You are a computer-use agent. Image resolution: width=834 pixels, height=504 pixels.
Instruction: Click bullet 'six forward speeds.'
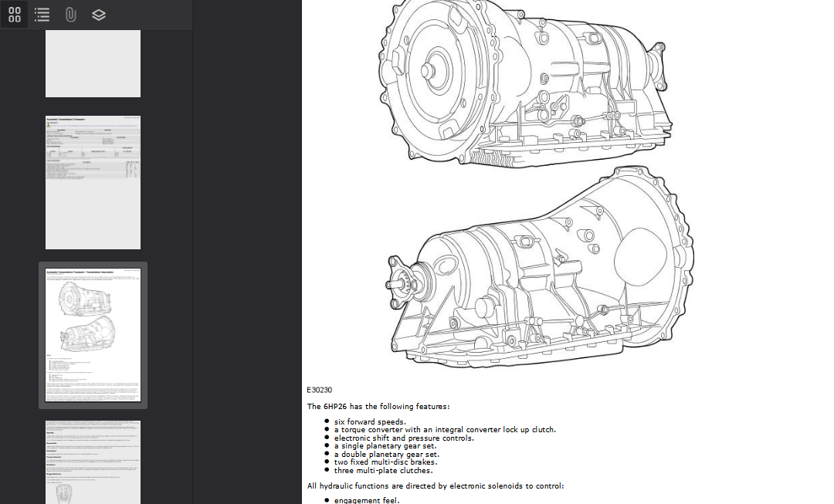tap(370, 421)
